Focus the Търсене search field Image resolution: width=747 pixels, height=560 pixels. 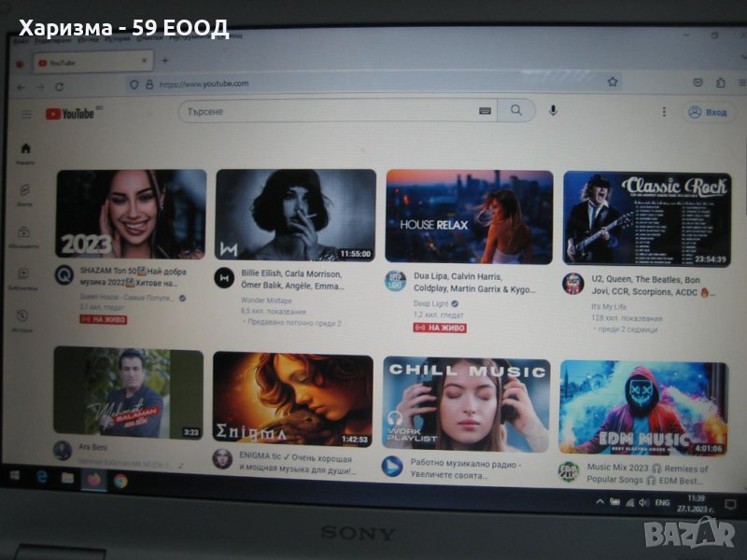(x=327, y=110)
